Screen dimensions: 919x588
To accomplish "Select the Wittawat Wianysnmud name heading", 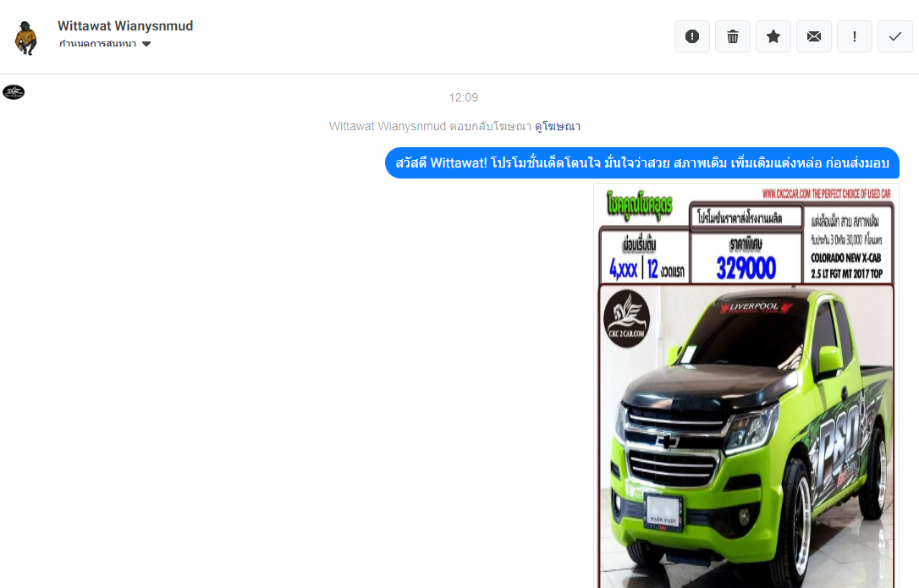I will pos(125,25).
